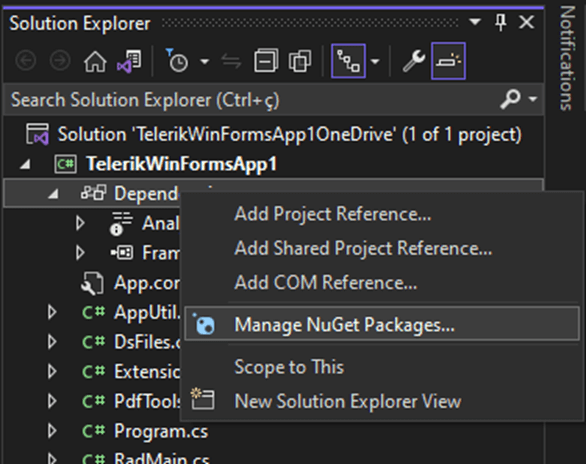Click the Search Solution Explorer field
Viewport: 586px width, 464px height.
point(250,99)
